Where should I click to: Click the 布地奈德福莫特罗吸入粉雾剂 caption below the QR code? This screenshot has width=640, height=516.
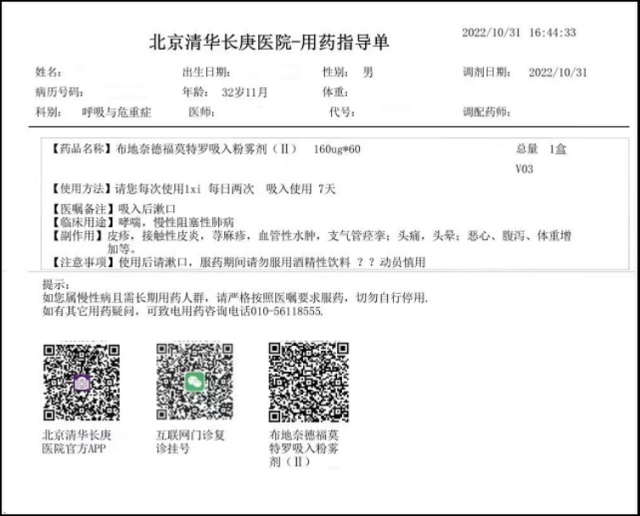[305, 450]
